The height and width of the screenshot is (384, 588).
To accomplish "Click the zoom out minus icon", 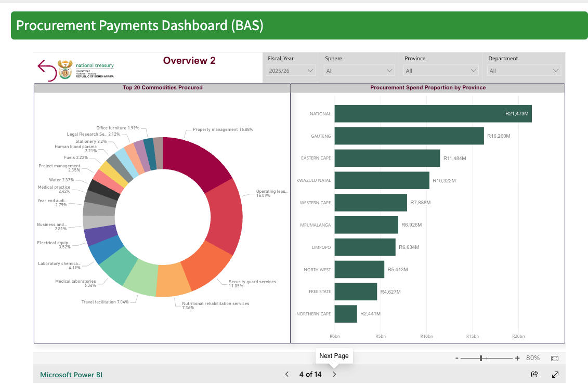I will pos(456,358).
